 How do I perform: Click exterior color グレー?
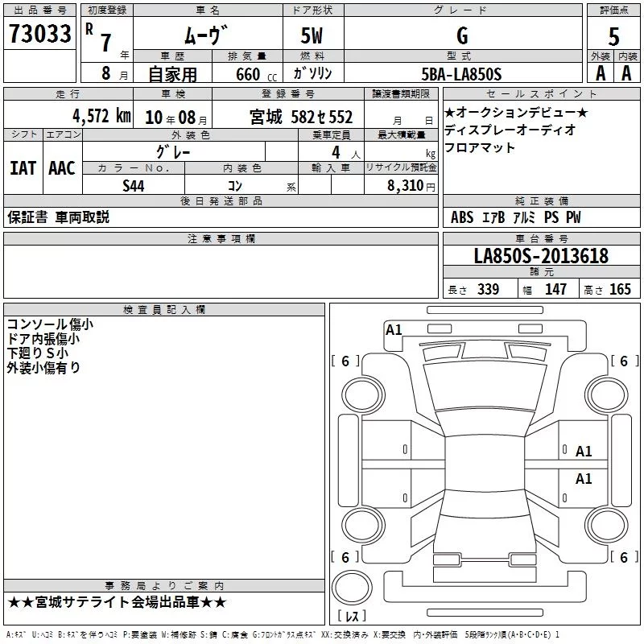click(x=173, y=152)
